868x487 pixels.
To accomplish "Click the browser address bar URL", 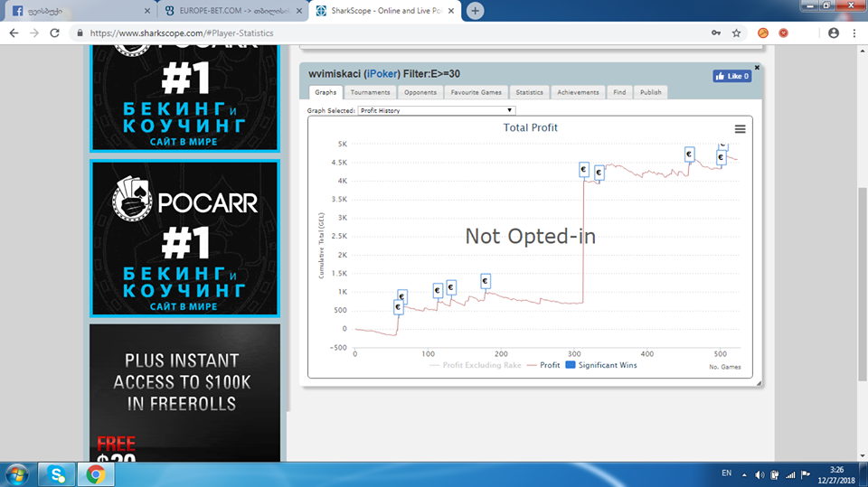I will (x=182, y=33).
